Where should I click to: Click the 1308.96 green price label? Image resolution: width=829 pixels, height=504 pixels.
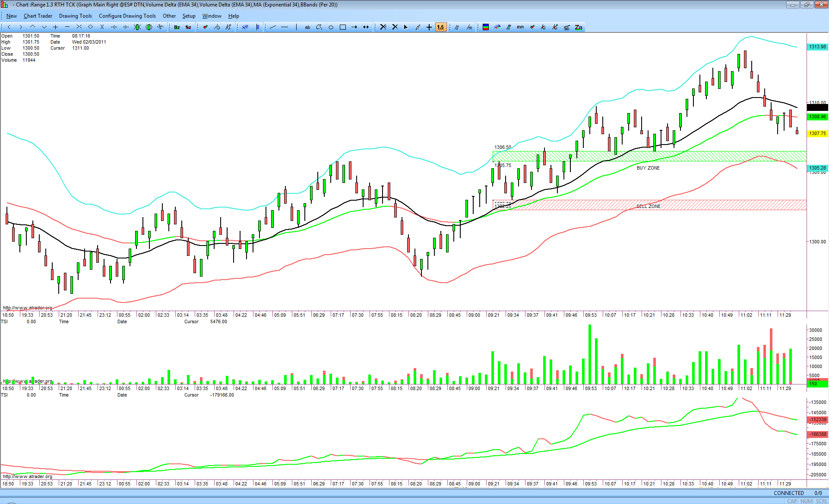[x=817, y=117]
